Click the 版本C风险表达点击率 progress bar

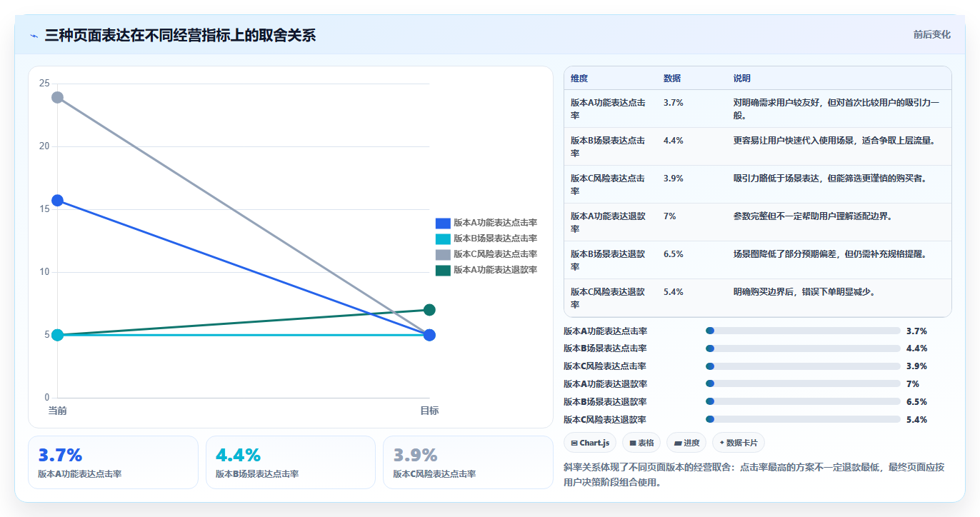[x=803, y=366]
